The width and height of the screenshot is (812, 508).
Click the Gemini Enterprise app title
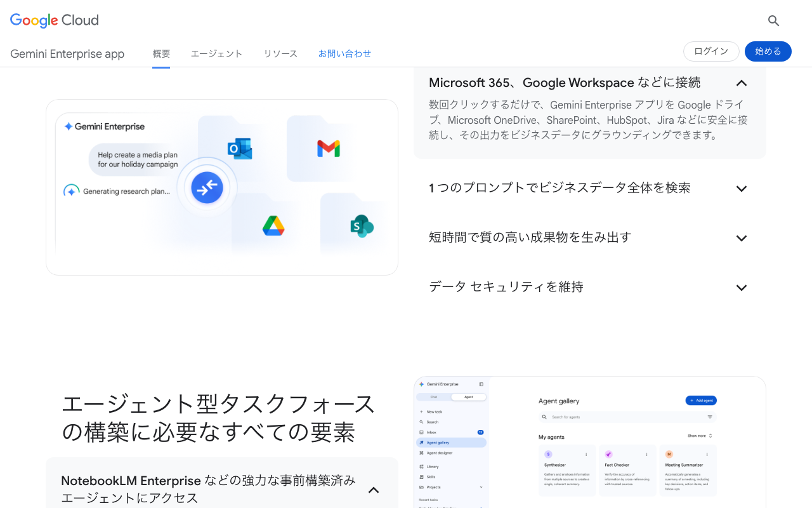pos(67,54)
